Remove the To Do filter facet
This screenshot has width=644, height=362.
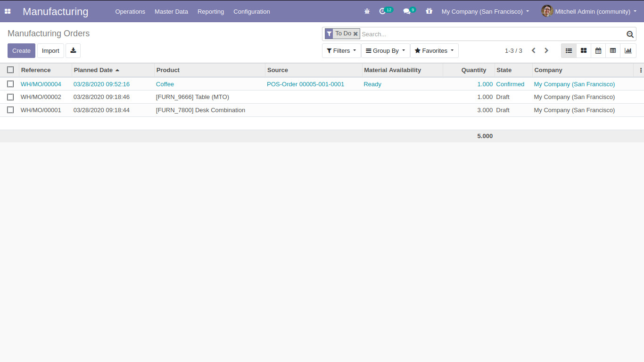pyautogui.click(x=355, y=34)
